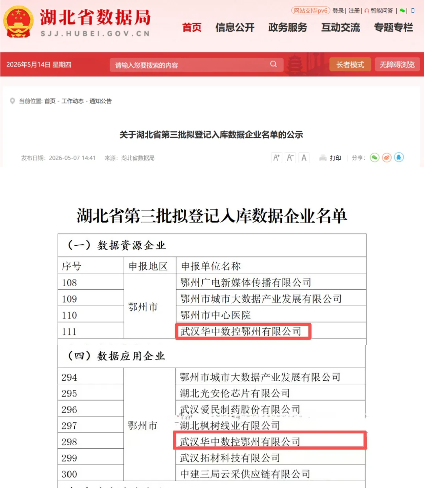Click the document heading 湖北省第三批拟登记入库数据企业名单

[212, 216]
